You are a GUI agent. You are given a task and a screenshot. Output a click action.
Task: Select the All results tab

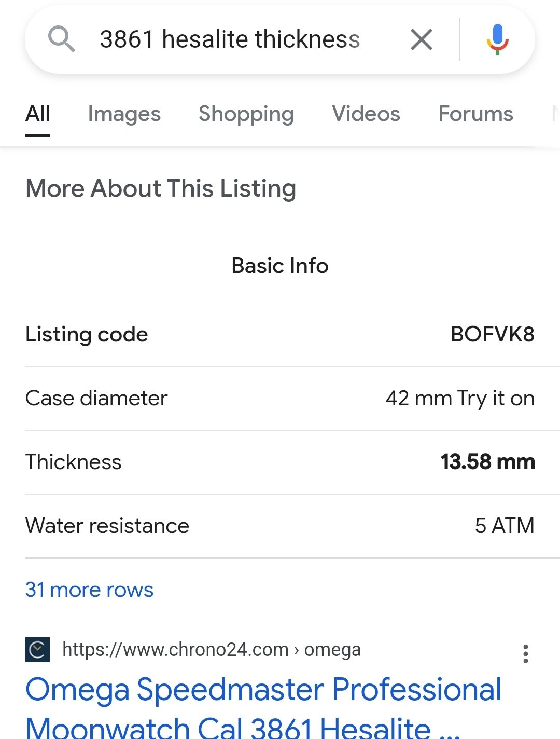[x=38, y=114]
